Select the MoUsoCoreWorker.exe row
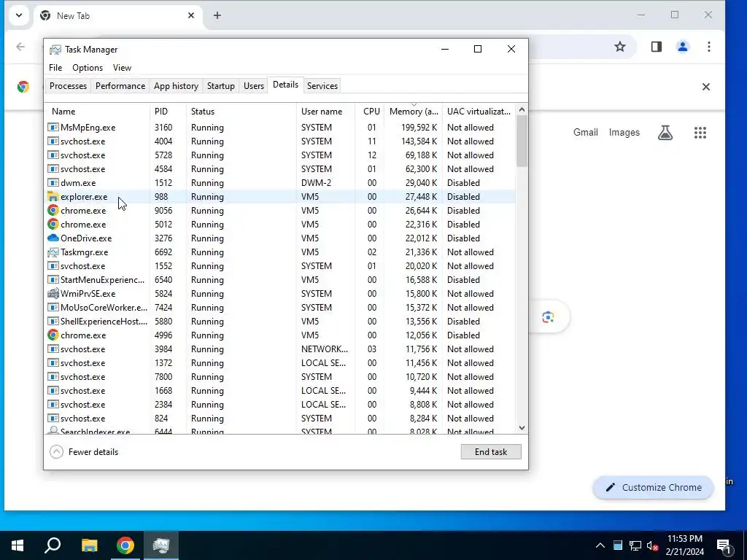Image resolution: width=747 pixels, height=560 pixels. [281, 308]
